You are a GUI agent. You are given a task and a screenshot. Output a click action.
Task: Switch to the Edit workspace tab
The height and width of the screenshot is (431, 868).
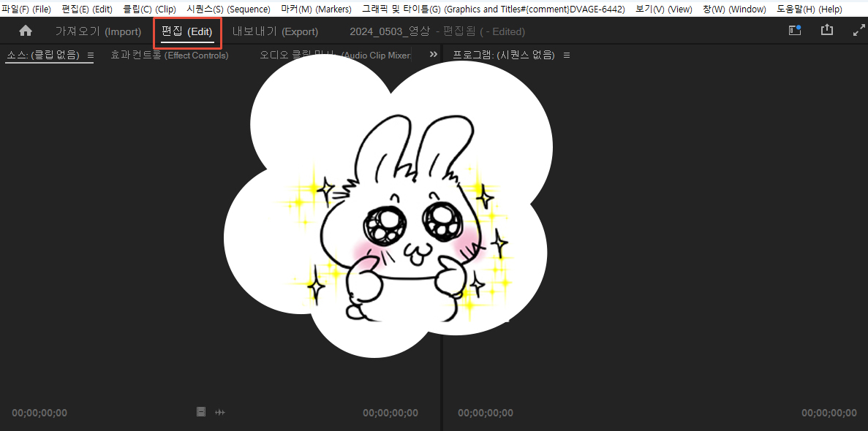point(187,31)
